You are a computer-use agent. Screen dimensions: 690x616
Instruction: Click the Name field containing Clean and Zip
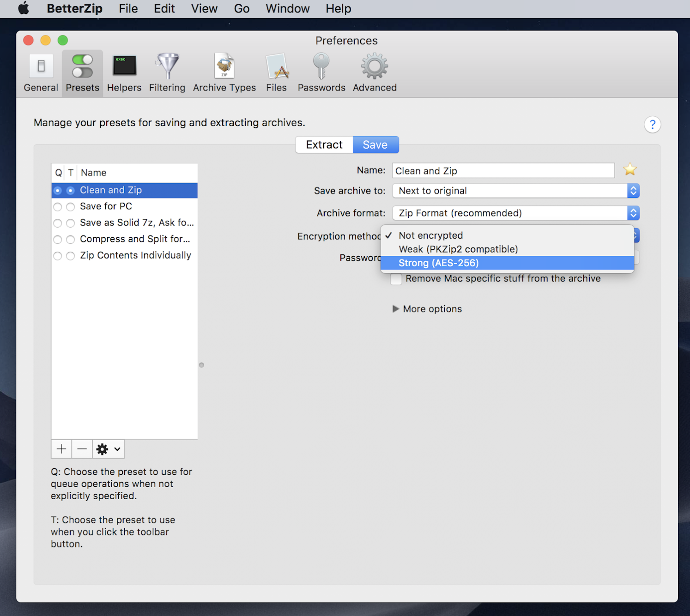pos(502,170)
